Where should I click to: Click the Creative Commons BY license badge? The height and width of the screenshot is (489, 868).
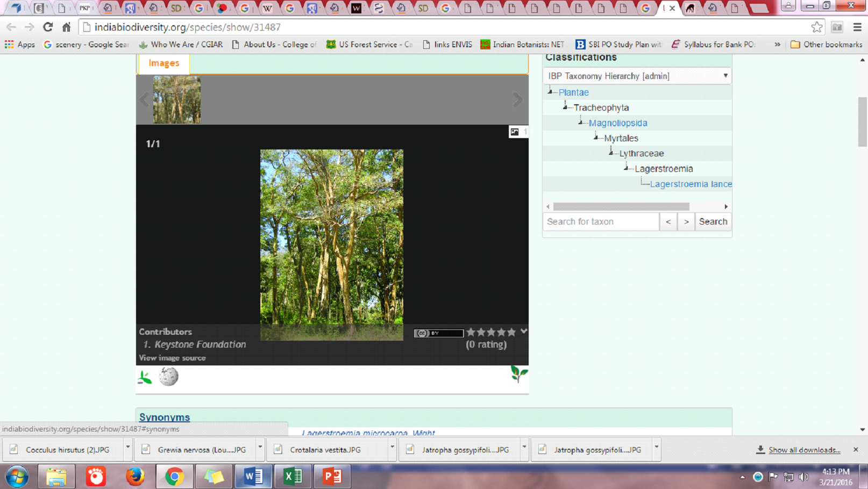pos(438,333)
